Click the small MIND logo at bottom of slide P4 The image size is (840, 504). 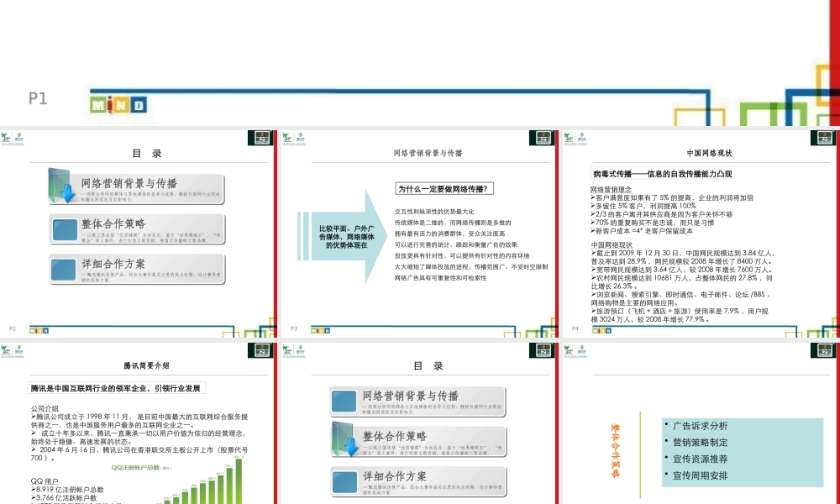(601, 330)
